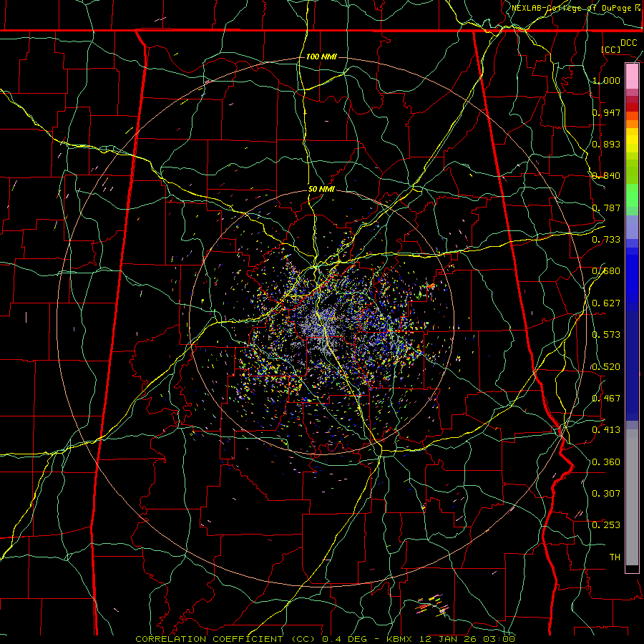644x644 pixels.
Task: Click the 50 NMI range ring label
Action: click(321, 189)
